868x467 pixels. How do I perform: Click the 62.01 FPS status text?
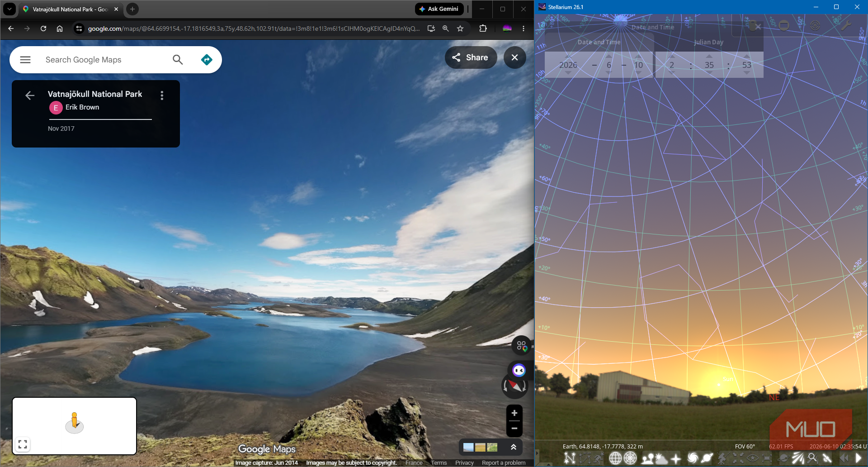(x=781, y=446)
